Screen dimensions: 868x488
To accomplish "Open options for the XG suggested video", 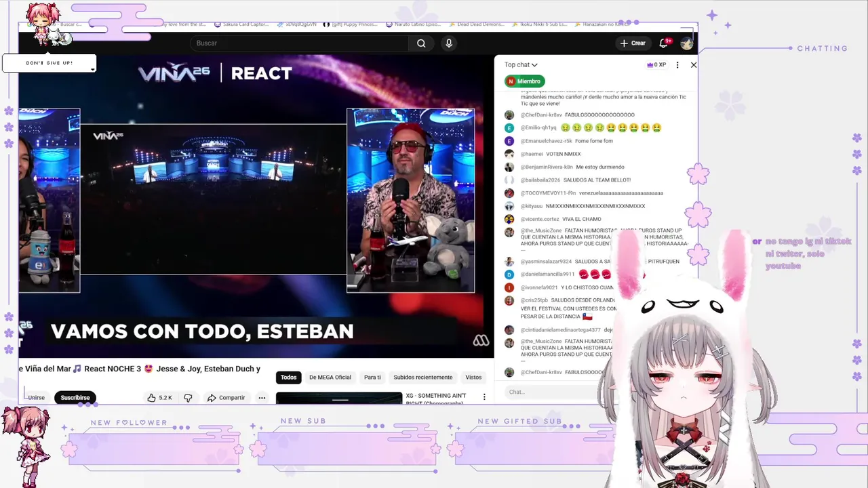I will click(484, 397).
